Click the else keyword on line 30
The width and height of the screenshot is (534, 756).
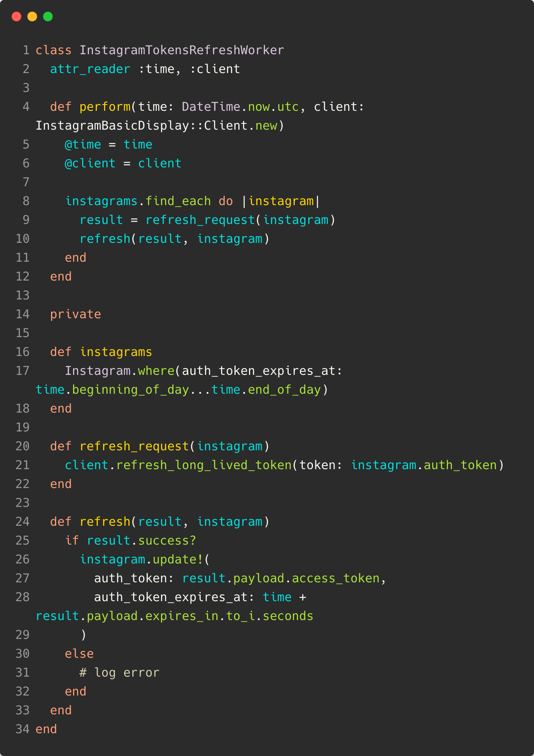79,654
